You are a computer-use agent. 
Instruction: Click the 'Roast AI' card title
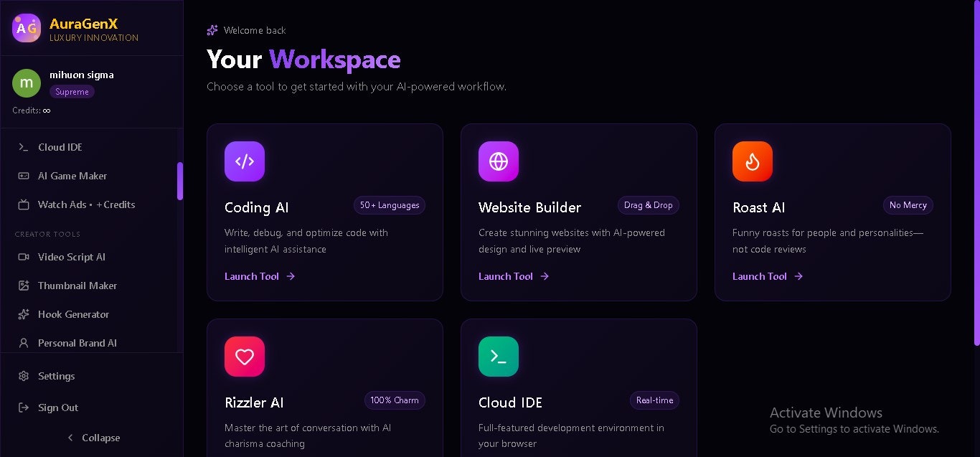pyautogui.click(x=759, y=207)
